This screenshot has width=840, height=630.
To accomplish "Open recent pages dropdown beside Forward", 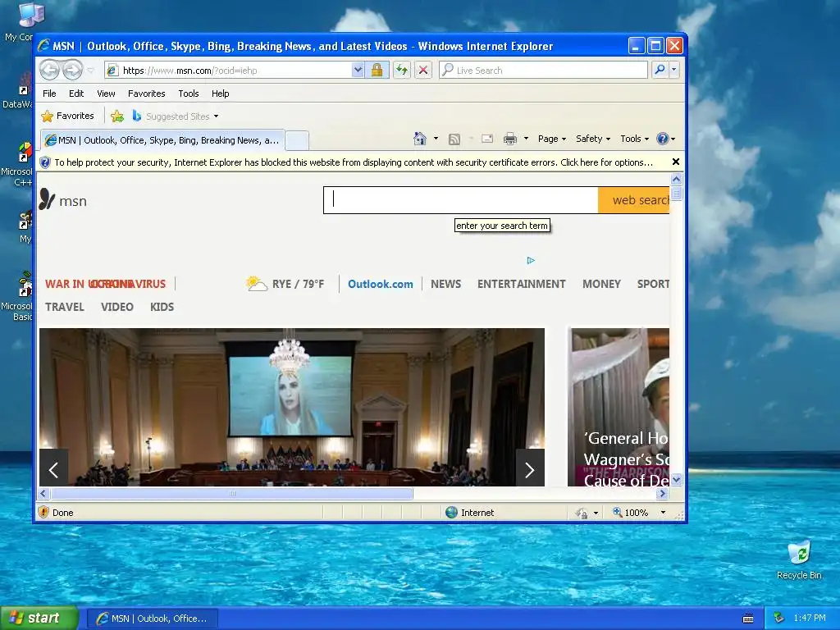I will 90,71.
